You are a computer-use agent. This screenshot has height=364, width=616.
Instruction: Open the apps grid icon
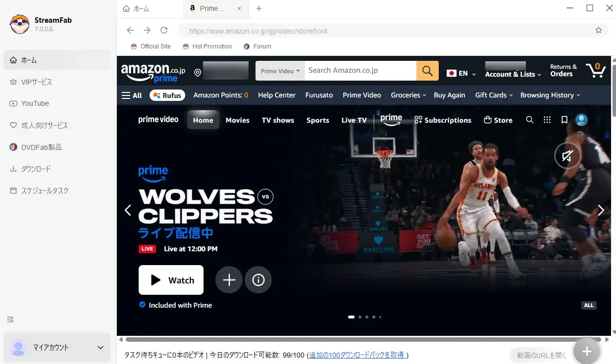547,120
